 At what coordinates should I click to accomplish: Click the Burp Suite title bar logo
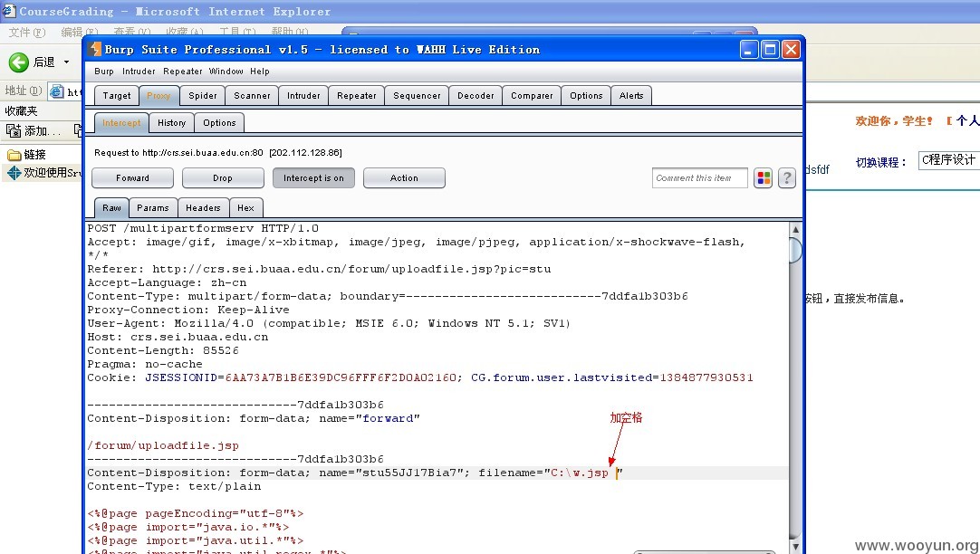click(x=95, y=50)
